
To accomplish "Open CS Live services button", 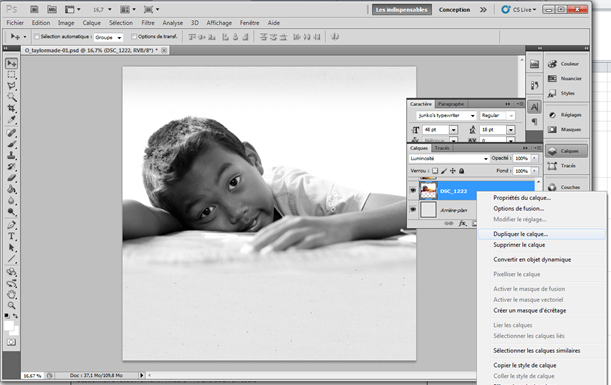I will [519, 10].
